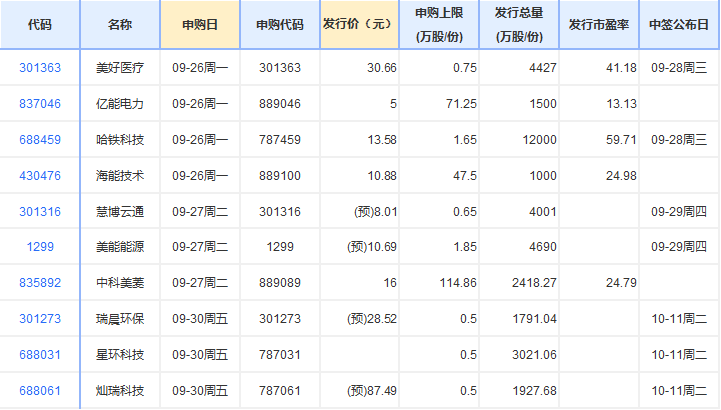Open stock code link 301273
The image size is (721, 410).
[x=40, y=319]
